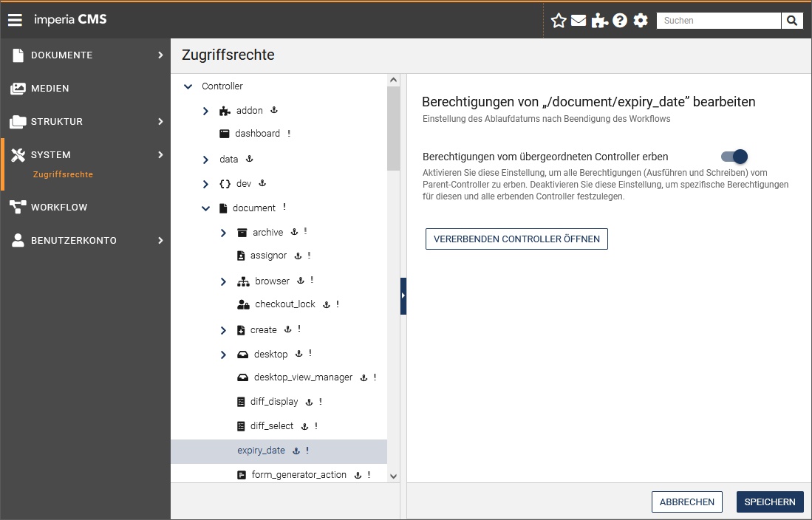Click the assignor file-user icon
Image resolution: width=812 pixels, height=520 pixels.
pyautogui.click(x=241, y=256)
